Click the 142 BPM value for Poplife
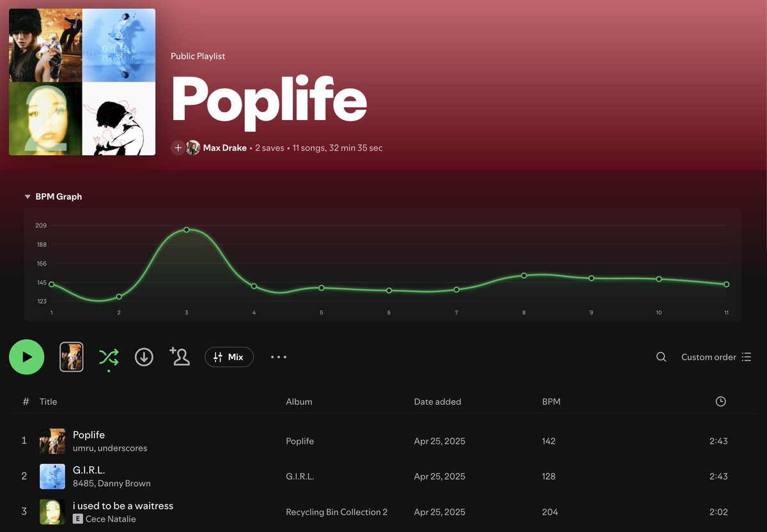The height and width of the screenshot is (532, 767). (x=548, y=441)
